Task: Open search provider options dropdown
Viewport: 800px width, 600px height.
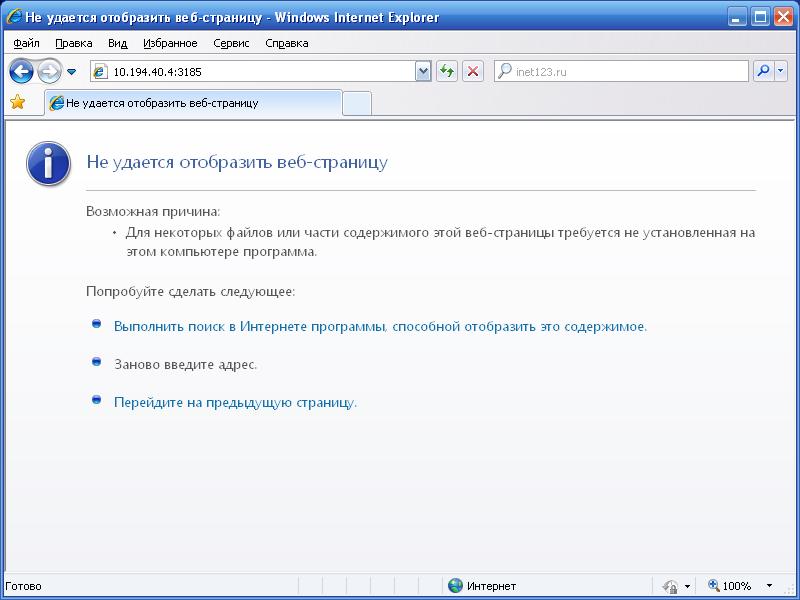Action: 781,71
